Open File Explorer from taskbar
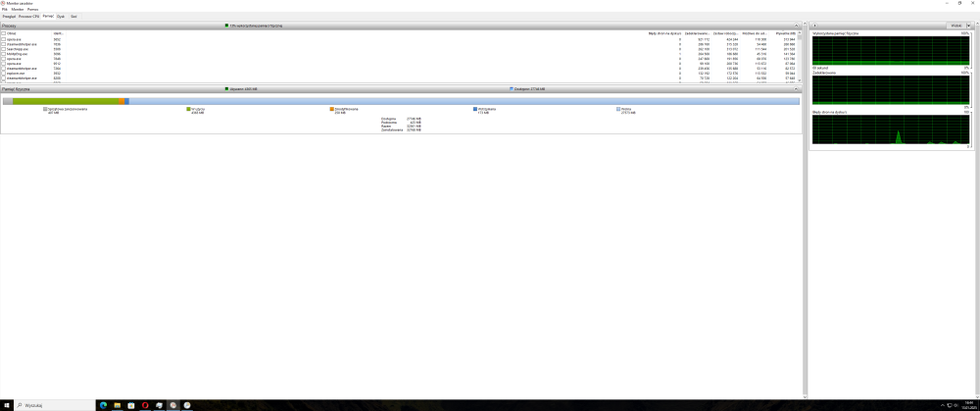This screenshot has height=411, width=980. 117,405
